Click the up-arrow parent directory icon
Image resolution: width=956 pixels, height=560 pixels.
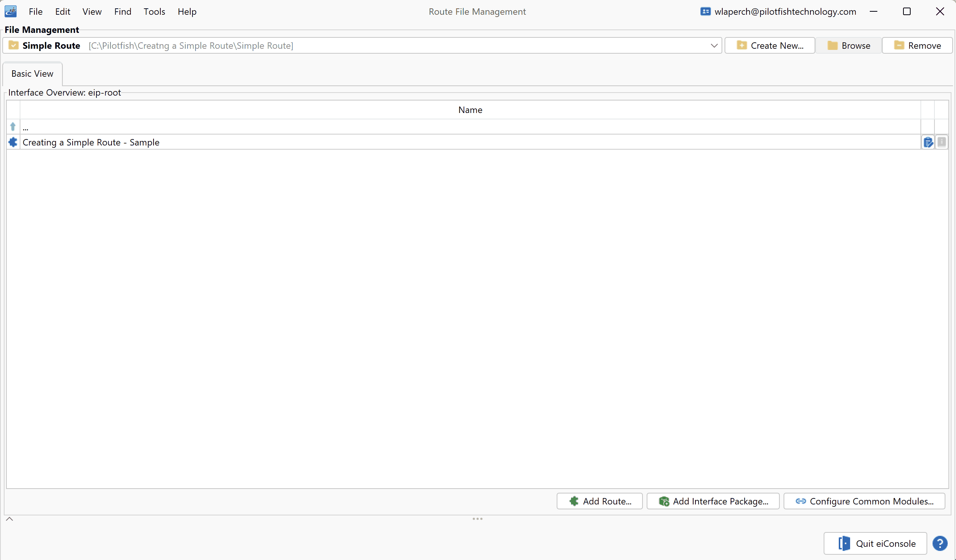click(x=13, y=127)
